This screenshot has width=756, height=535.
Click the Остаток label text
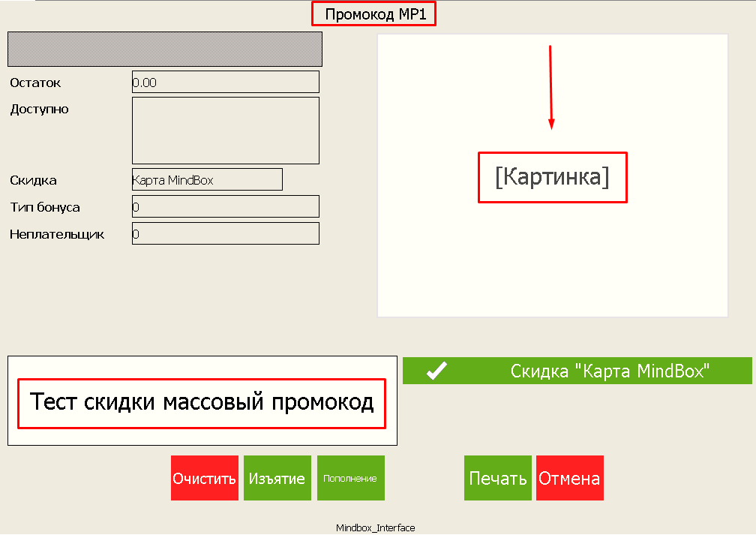point(31,83)
